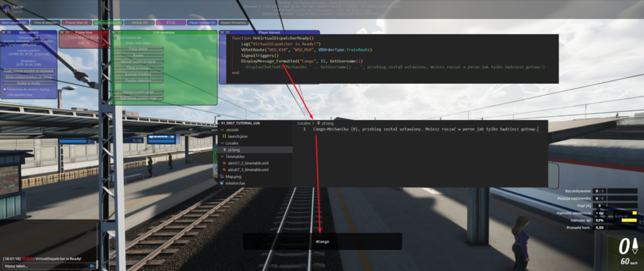The width and height of the screenshot is (644, 271).
Task: Click Show / hide menu in LUA developer
Action: [138, 42]
